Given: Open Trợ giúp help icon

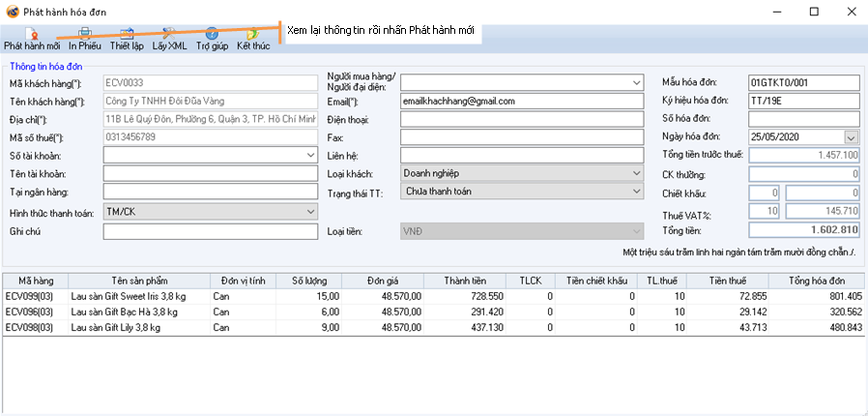Looking at the screenshot, I should [x=212, y=34].
